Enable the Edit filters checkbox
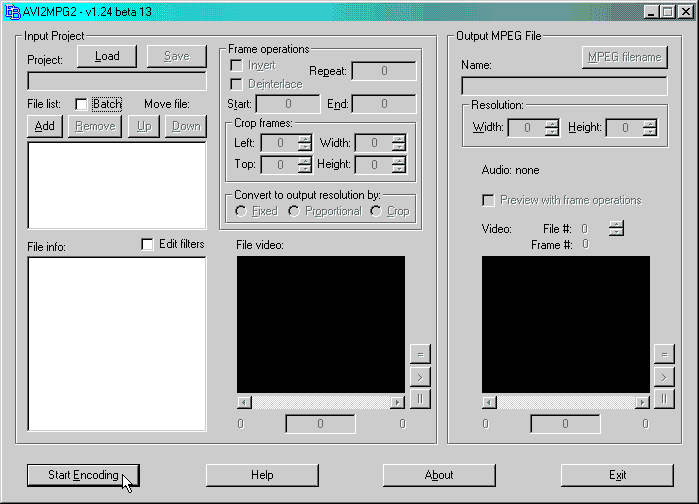Image resolution: width=699 pixels, height=504 pixels. point(147,244)
